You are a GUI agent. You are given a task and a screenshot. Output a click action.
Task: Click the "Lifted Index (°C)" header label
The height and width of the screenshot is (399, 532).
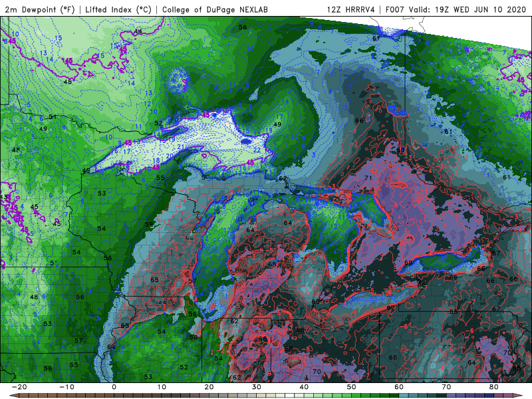click(x=118, y=9)
